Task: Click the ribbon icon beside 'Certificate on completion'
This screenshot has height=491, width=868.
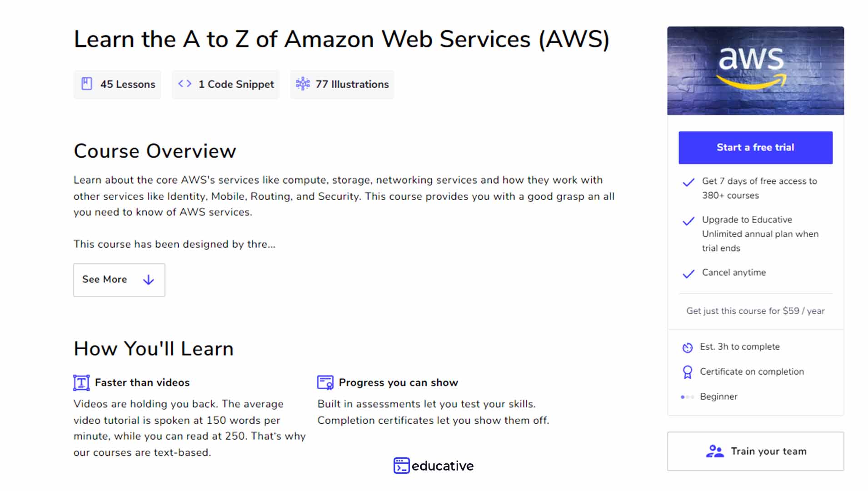Action: pyautogui.click(x=687, y=371)
